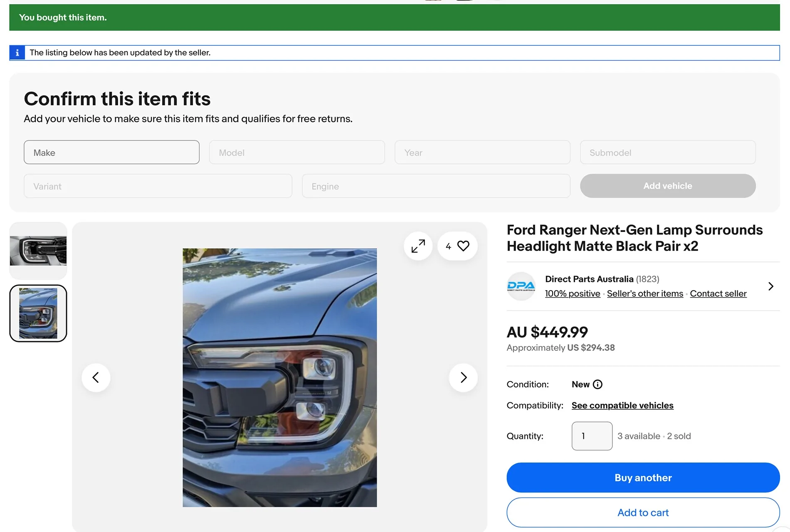Add the item to watchlist heart
Image resolution: width=790 pixels, height=532 pixels.
[x=457, y=246]
